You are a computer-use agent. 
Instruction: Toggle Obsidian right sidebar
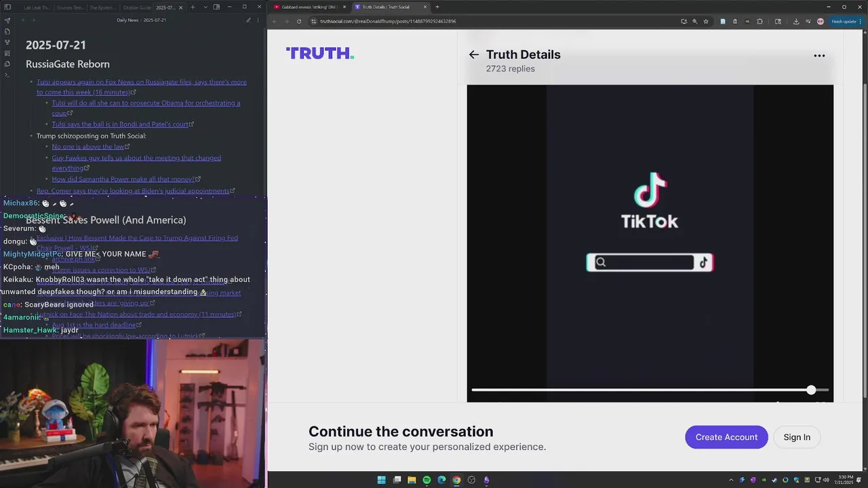tap(216, 7)
